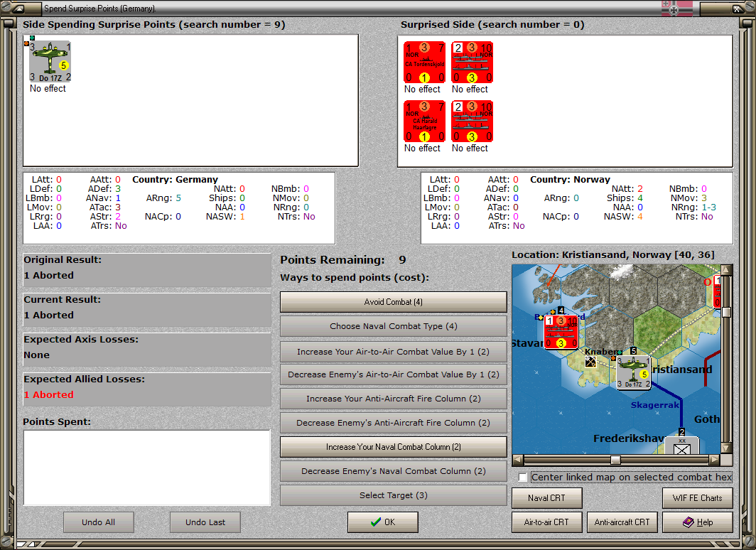Click Decrease Enemy's Air-to-Air Combat Value By 1
Viewport: 756px width, 550px height.
coord(393,374)
